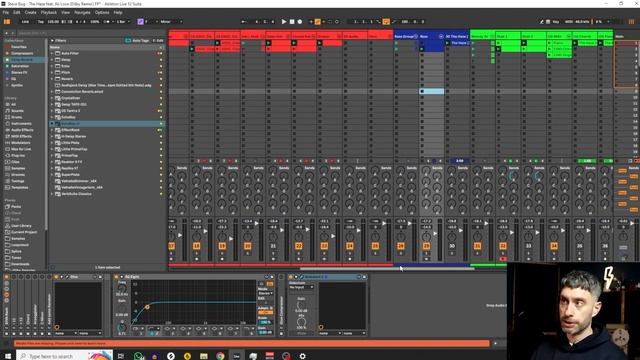Open the Create menu
This screenshot has height=360, width=640.
pyautogui.click(x=31, y=13)
